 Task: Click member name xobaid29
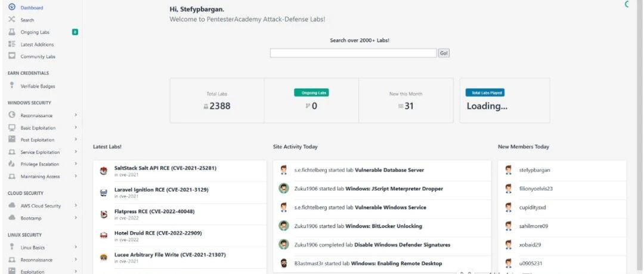pyautogui.click(x=530, y=245)
